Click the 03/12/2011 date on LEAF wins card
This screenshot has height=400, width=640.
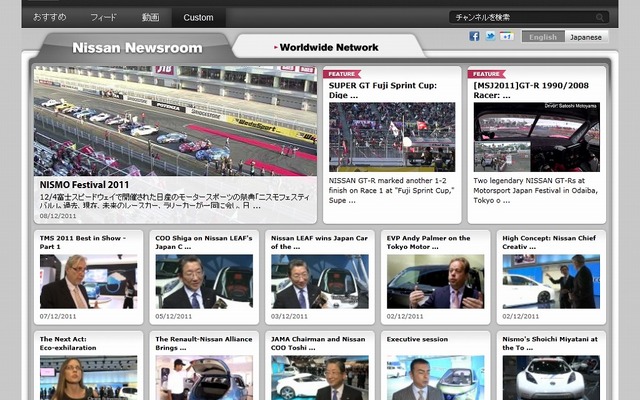coord(289,316)
